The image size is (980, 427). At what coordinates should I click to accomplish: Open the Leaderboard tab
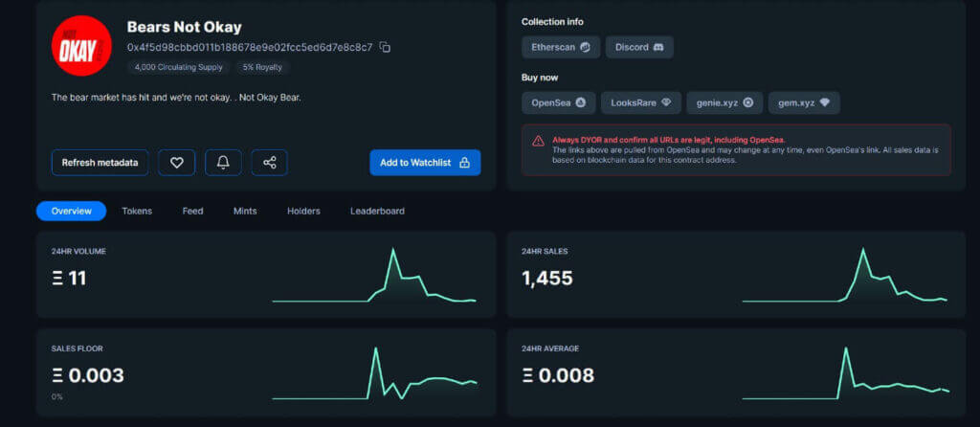click(x=377, y=212)
